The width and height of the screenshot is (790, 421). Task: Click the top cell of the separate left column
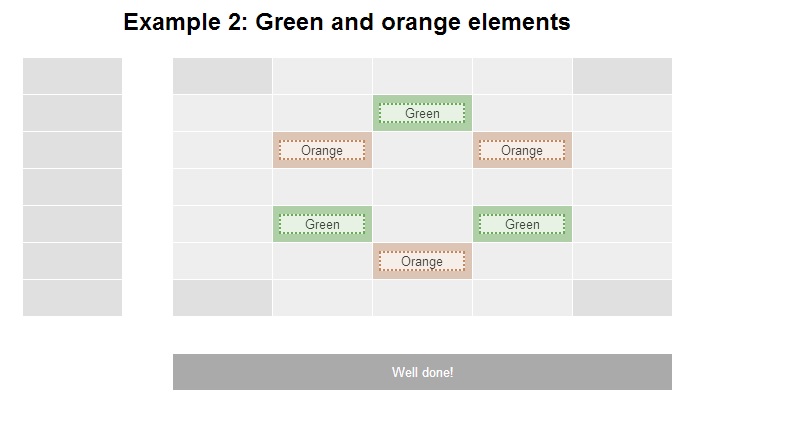click(72, 76)
